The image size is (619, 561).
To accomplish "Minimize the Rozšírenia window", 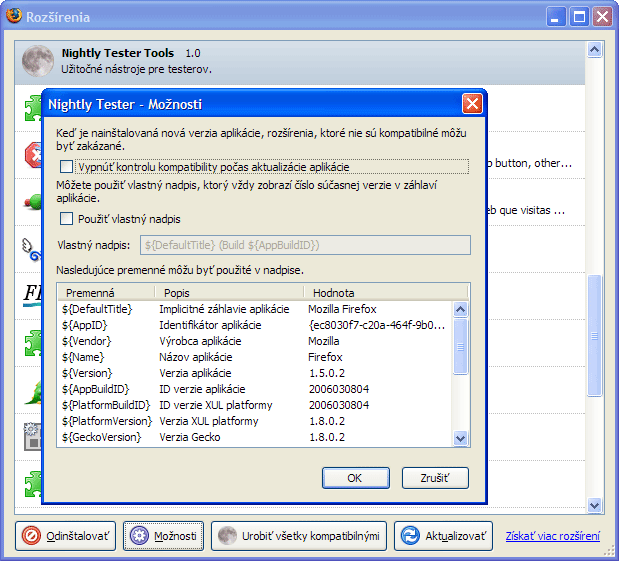I will click(x=555, y=17).
